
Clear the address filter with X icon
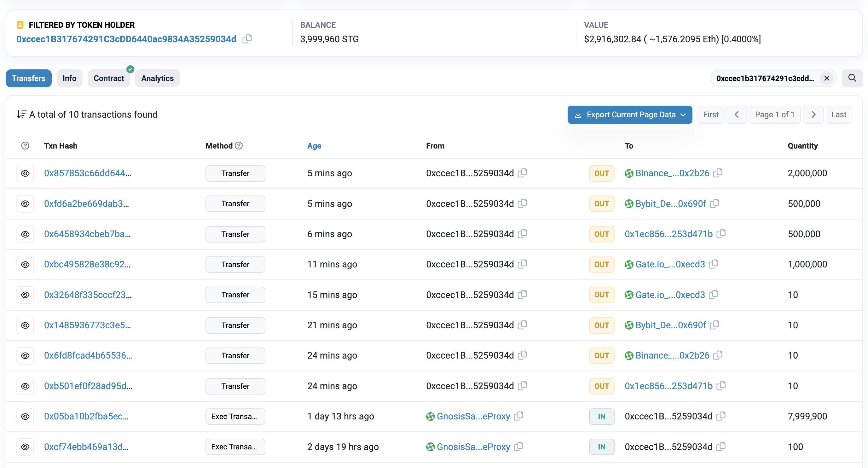pyautogui.click(x=826, y=78)
